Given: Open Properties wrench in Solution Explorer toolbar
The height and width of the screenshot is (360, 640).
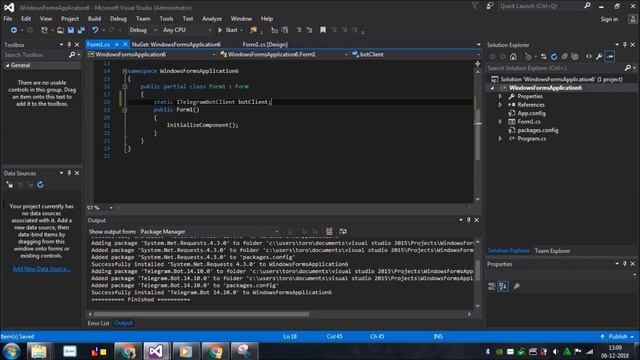Looking at the screenshot, I should pyautogui.click(x=599, y=57).
